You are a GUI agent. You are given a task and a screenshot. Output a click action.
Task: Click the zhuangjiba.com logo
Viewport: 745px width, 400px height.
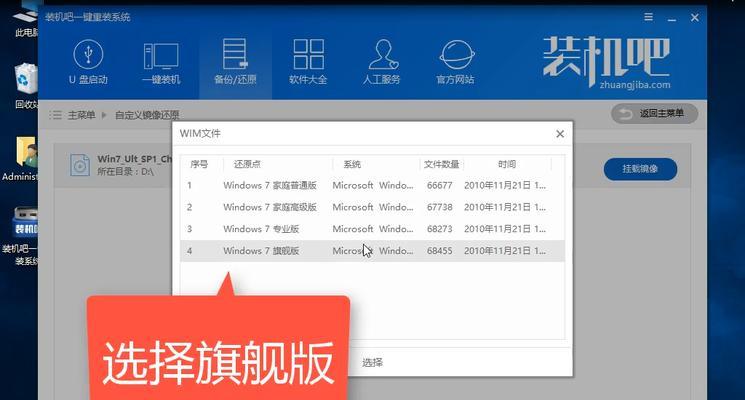606,63
